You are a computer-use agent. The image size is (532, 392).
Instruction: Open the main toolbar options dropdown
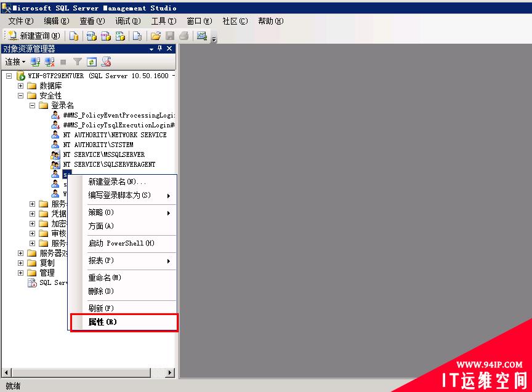[214, 39]
